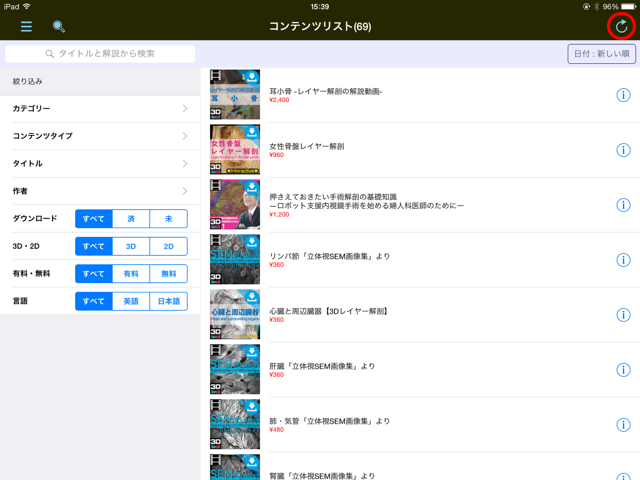Select 無料 in 有料・無料 filter
The height and width of the screenshot is (480, 640).
pos(168,274)
